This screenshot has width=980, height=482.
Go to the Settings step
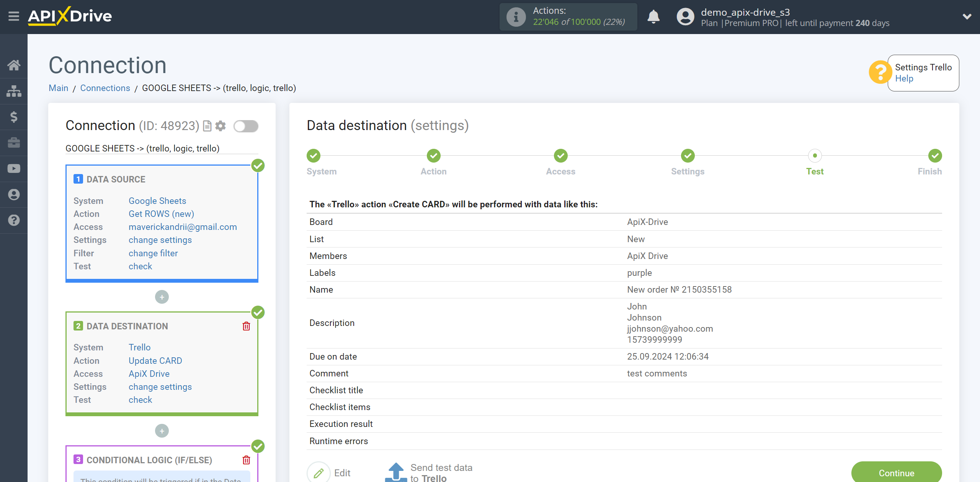688,156
